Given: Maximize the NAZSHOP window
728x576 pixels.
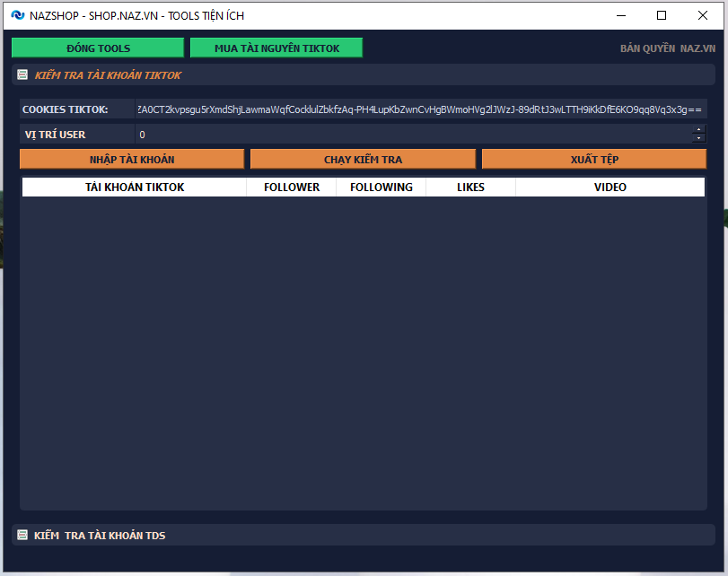Looking at the screenshot, I should pyautogui.click(x=662, y=15).
